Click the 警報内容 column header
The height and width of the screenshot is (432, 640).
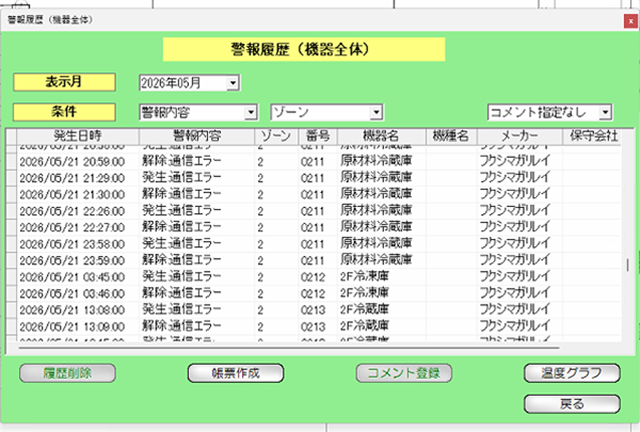[197, 136]
